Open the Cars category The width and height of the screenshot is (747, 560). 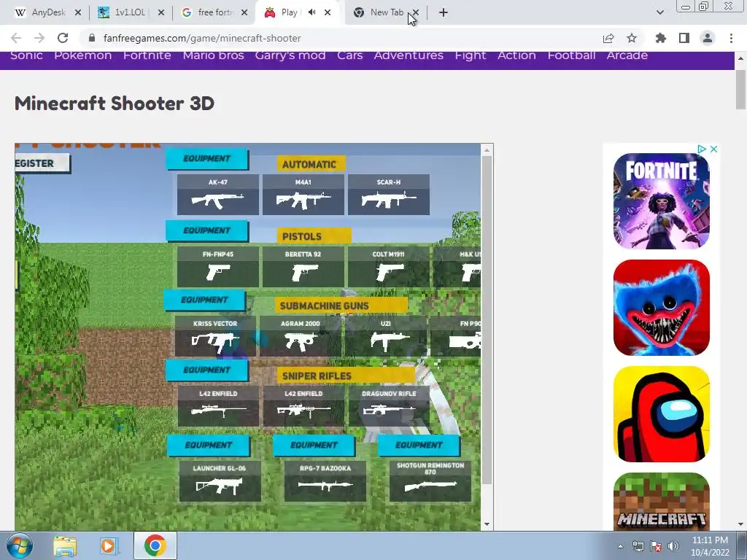349,55
